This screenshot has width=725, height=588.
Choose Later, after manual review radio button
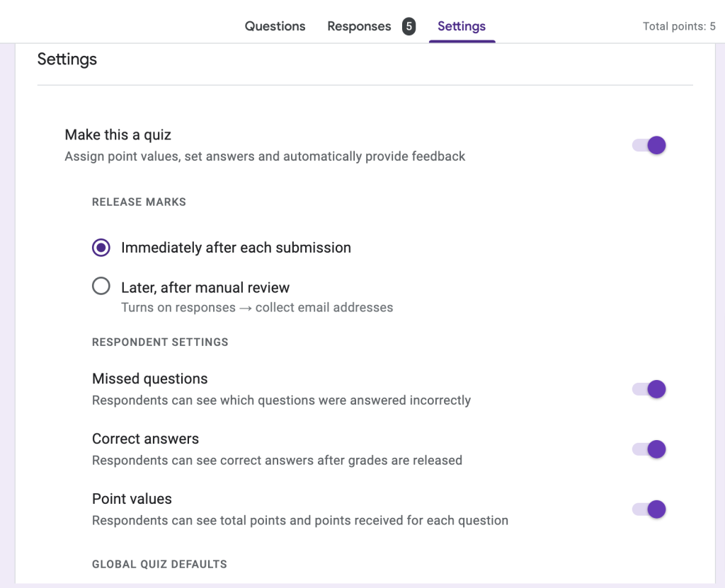[101, 287]
